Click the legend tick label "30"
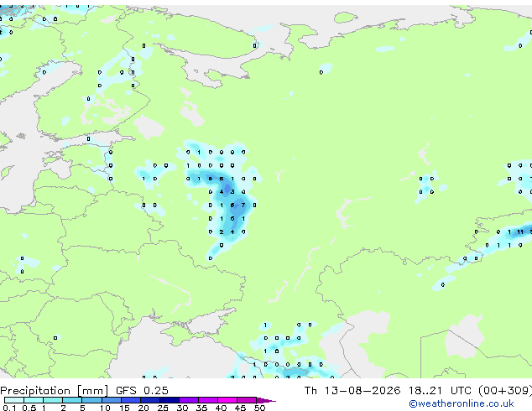The image size is (532, 411). [x=182, y=408]
